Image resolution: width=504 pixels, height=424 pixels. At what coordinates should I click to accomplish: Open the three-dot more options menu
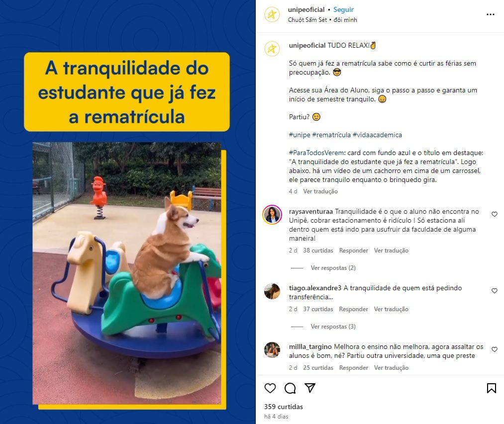pos(491,14)
